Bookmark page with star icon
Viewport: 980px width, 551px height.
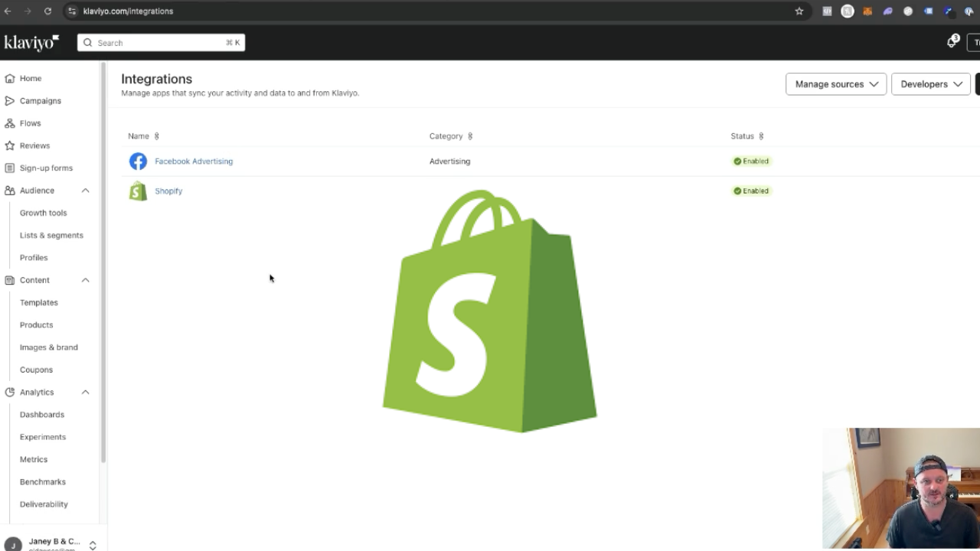pyautogui.click(x=799, y=11)
